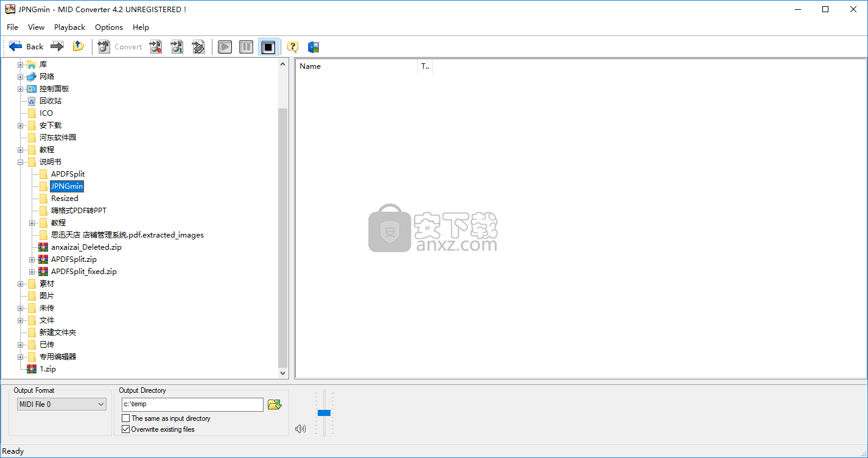Open the help question mark icon

click(x=293, y=47)
